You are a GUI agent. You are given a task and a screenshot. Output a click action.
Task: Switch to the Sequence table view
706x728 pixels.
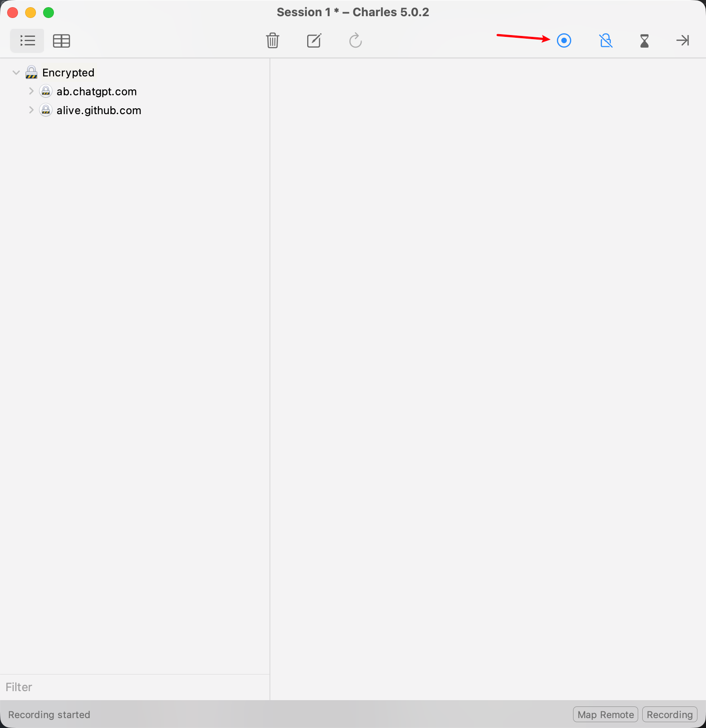click(62, 41)
